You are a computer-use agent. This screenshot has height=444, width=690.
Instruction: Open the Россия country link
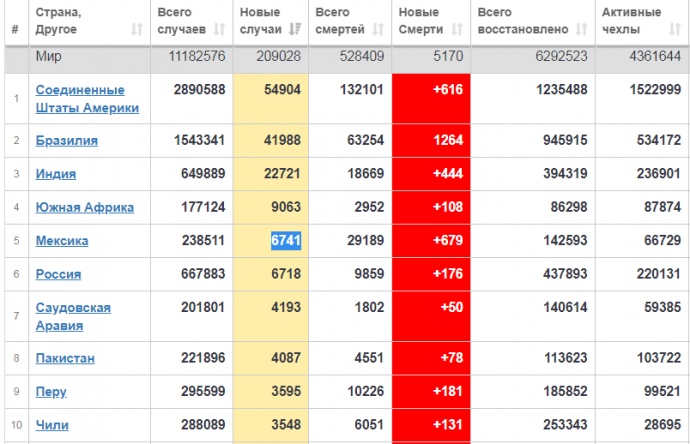(59, 274)
